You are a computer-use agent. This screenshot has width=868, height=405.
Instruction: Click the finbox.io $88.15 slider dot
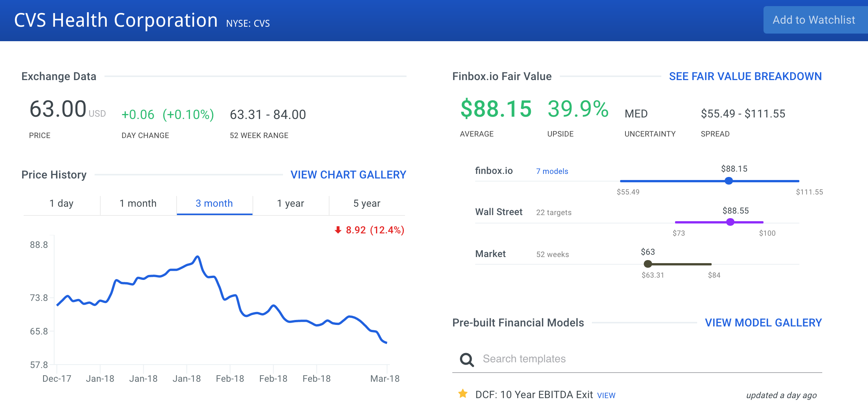click(x=729, y=181)
